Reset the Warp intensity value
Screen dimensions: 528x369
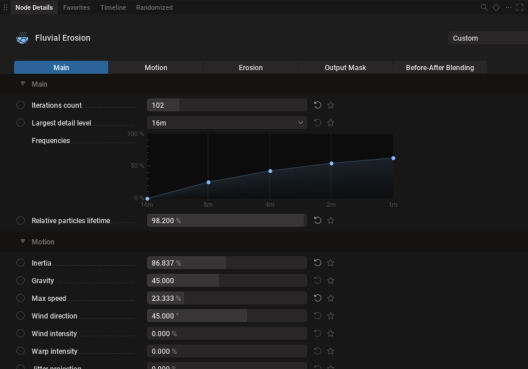click(317, 351)
